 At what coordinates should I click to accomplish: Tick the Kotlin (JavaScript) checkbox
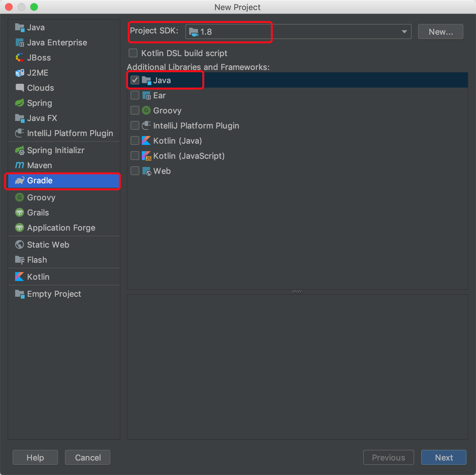[x=135, y=156]
